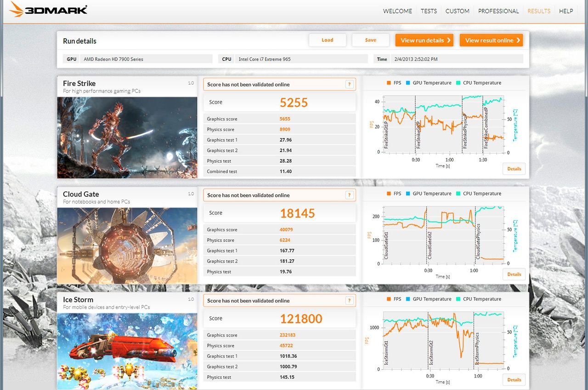Click the help question mark in Fire Strike
Image resolution: width=588 pixels, height=390 pixels.
point(349,84)
